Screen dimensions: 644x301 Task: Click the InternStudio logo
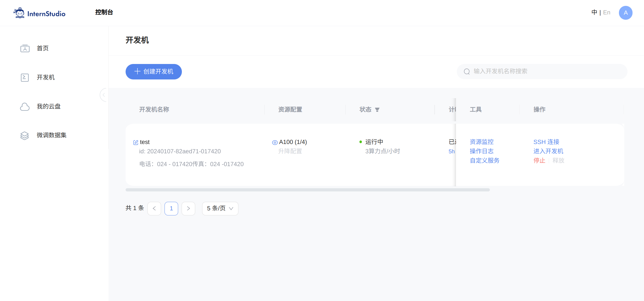click(39, 13)
